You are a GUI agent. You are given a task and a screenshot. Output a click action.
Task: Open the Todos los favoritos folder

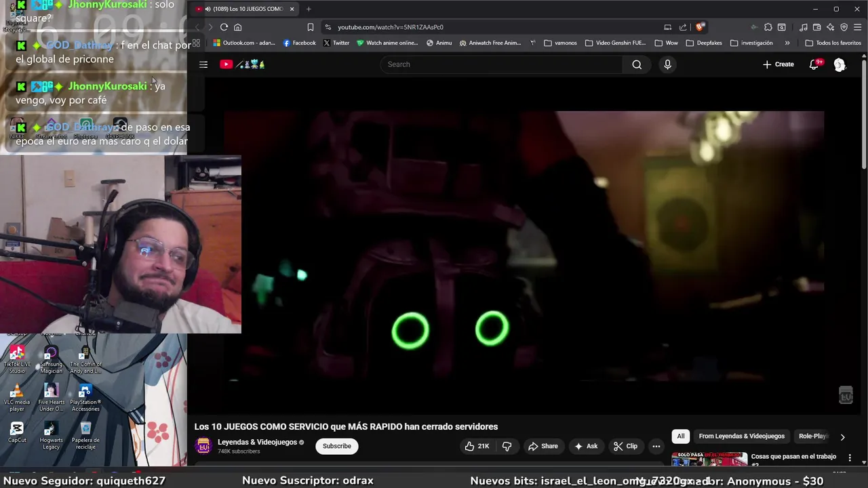(833, 43)
